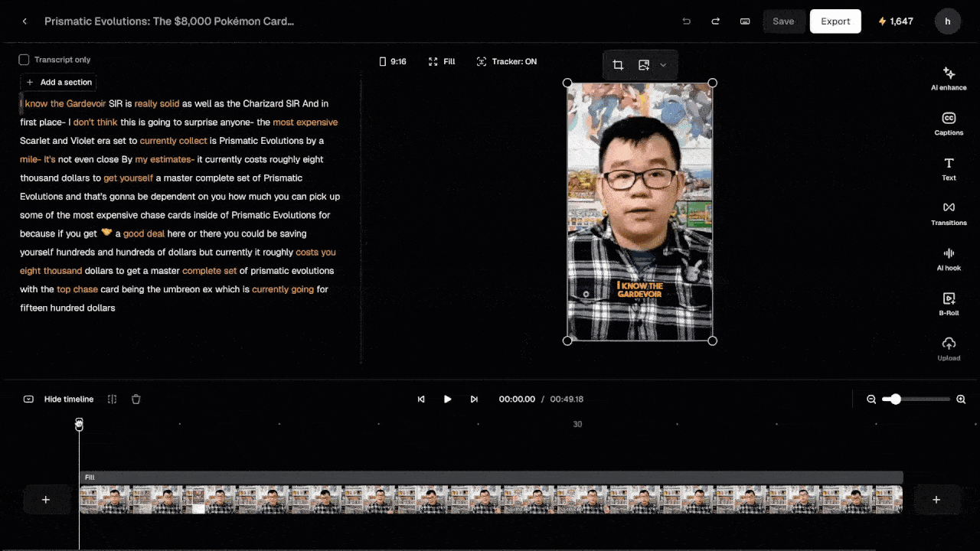Open keyboard shortcuts icon
Image resolution: width=980 pixels, height=551 pixels.
coord(745,21)
